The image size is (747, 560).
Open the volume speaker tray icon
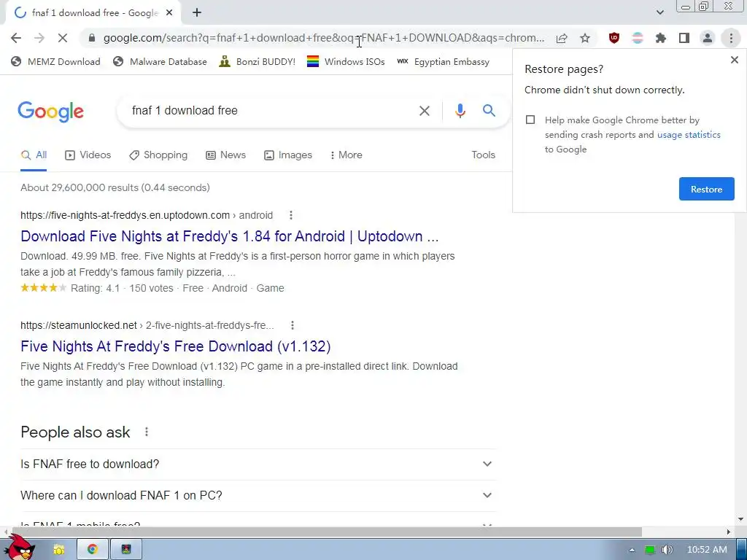pos(667,550)
